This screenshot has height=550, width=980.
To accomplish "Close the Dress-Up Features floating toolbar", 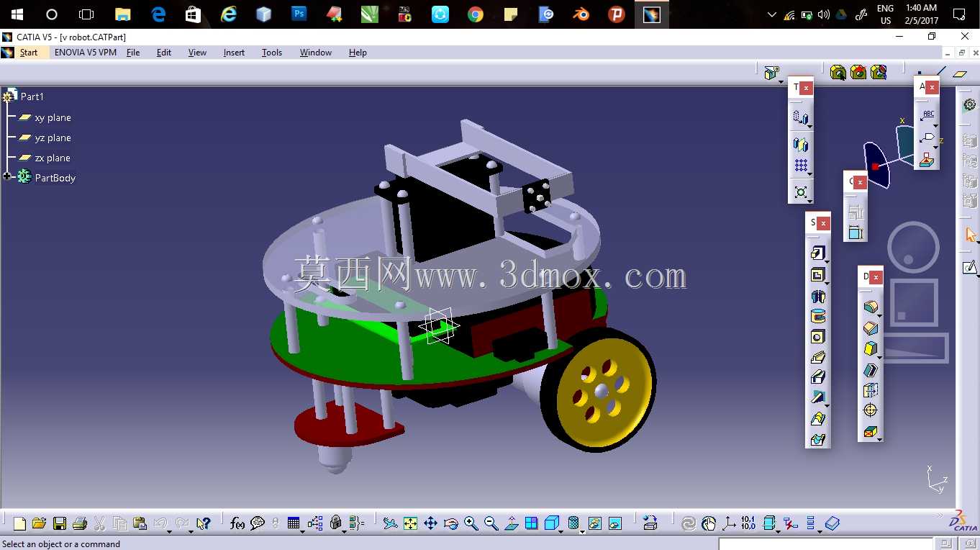I will (876, 277).
